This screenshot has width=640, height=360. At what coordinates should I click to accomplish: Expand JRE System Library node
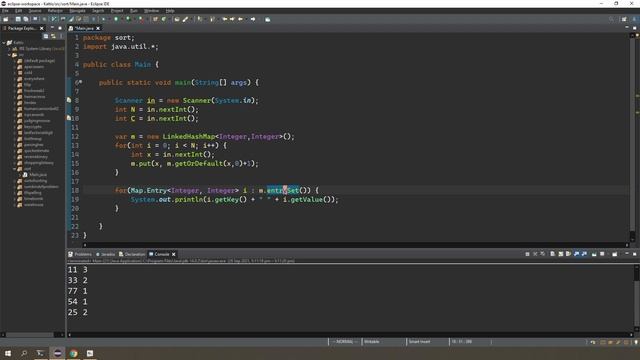(x=9, y=49)
